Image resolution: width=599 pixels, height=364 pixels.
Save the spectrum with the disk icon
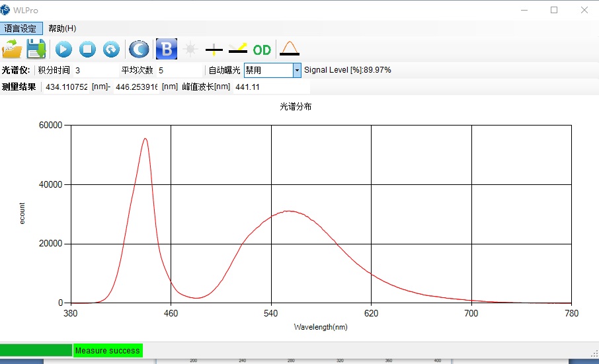click(x=36, y=49)
